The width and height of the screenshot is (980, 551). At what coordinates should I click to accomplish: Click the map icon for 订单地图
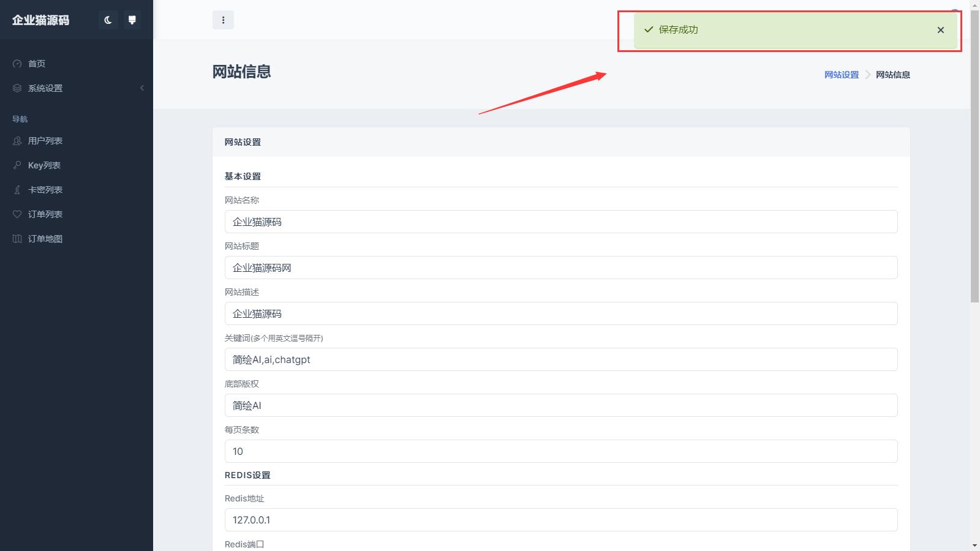[x=17, y=239]
